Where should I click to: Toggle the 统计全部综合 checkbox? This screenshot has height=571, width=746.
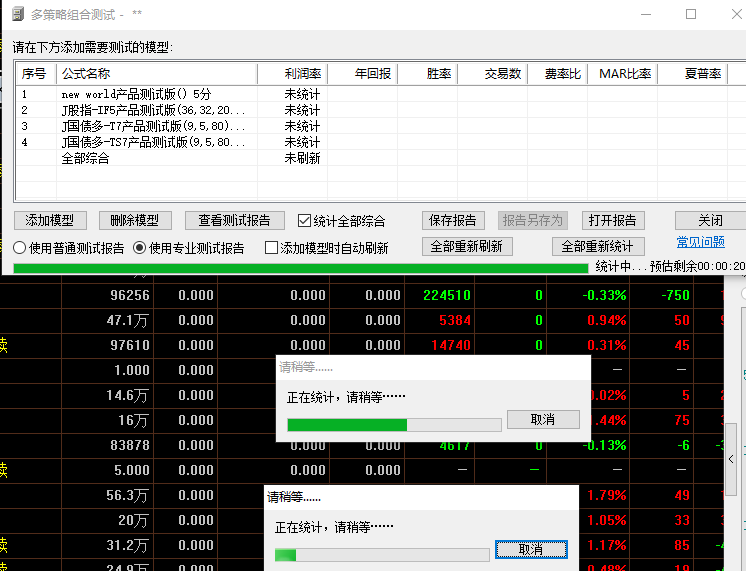pos(306,221)
